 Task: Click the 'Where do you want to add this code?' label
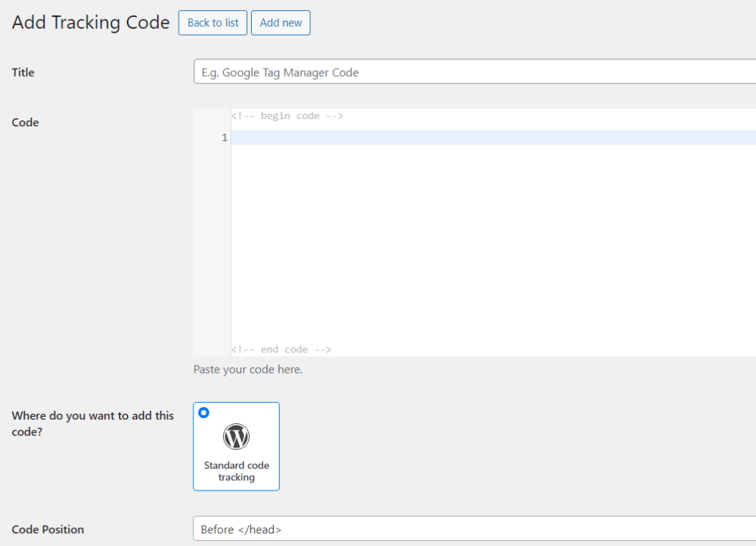coord(92,423)
